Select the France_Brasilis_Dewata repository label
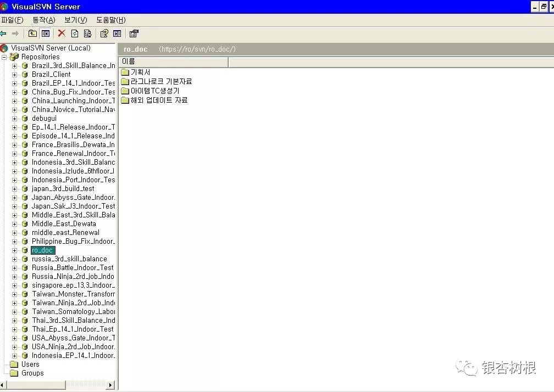This screenshot has height=392, width=554. [74, 145]
